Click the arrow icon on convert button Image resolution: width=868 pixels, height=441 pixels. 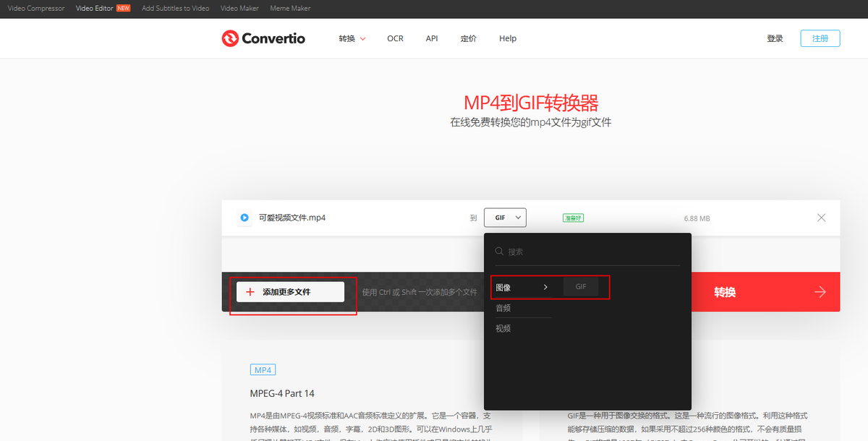coord(820,292)
